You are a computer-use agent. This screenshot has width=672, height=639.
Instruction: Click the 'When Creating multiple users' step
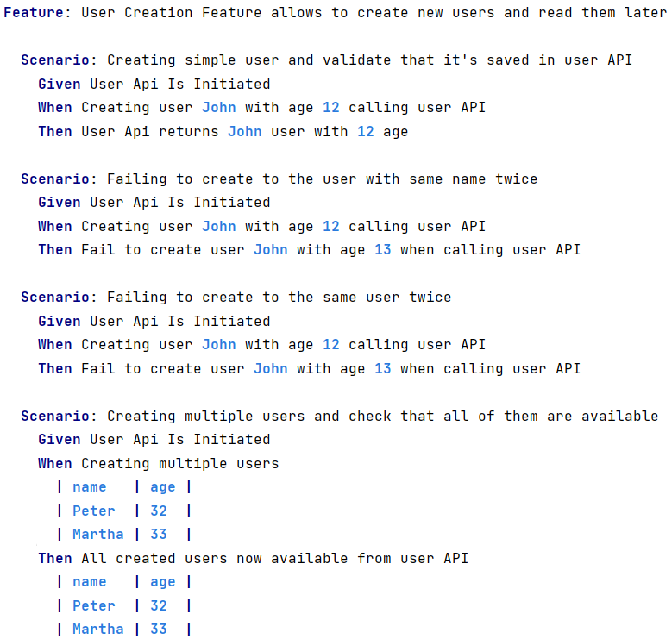click(158, 463)
